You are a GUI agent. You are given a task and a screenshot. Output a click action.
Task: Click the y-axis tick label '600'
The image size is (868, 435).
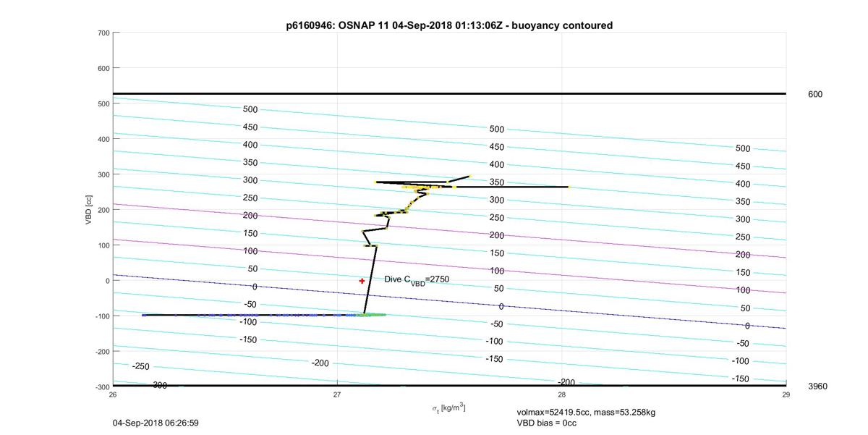coord(103,68)
